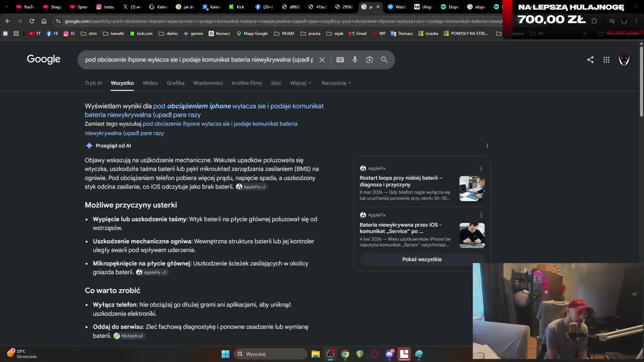Open Google Chrome from the taskbar
The height and width of the screenshot is (362, 644).
345,354
